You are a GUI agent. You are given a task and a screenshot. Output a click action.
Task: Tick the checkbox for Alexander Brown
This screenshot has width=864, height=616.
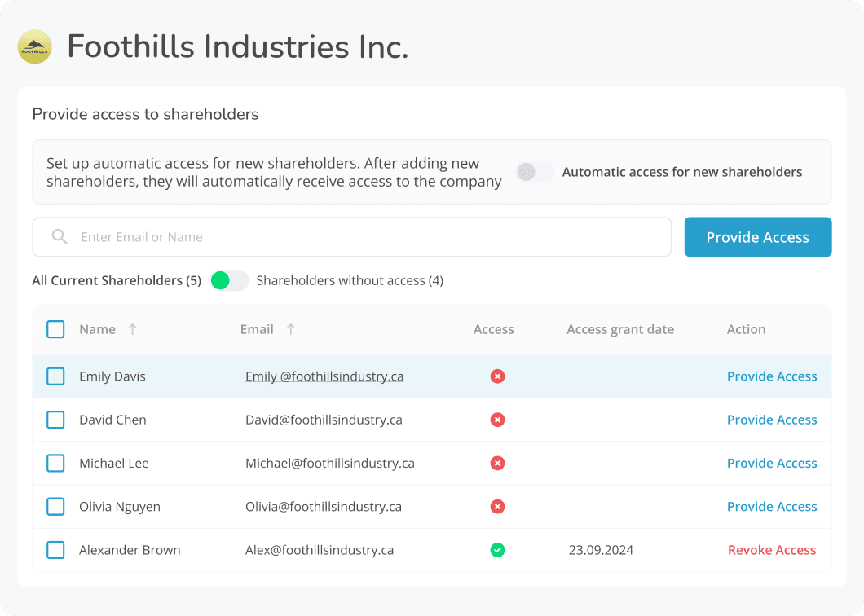click(x=55, y=550)
